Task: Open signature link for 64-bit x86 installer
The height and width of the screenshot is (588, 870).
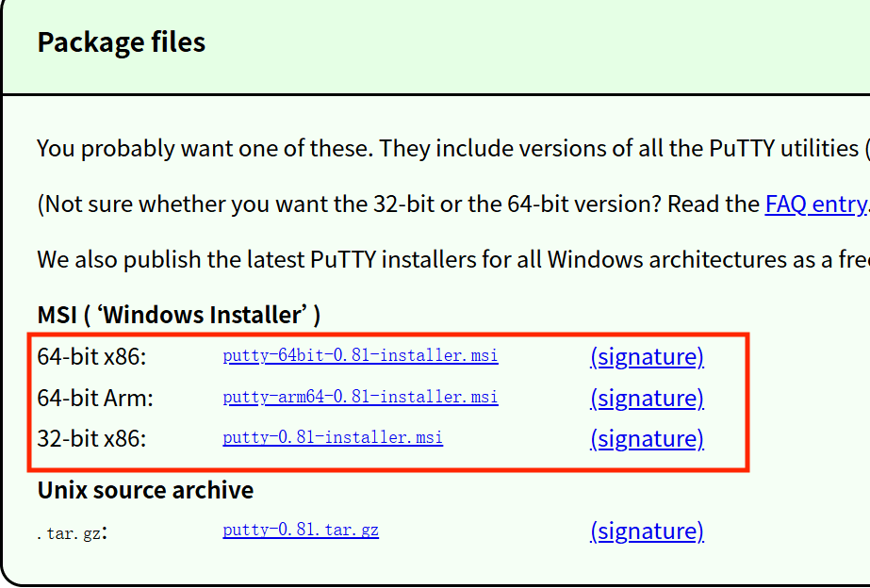Action: click(647, 357)
